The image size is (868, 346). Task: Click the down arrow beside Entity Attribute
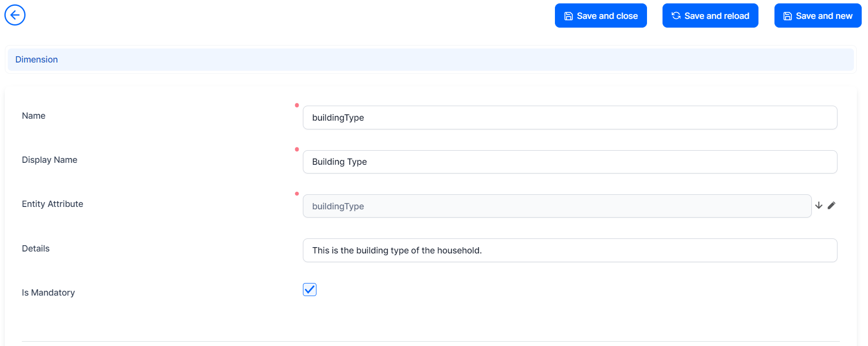(819, 205)
